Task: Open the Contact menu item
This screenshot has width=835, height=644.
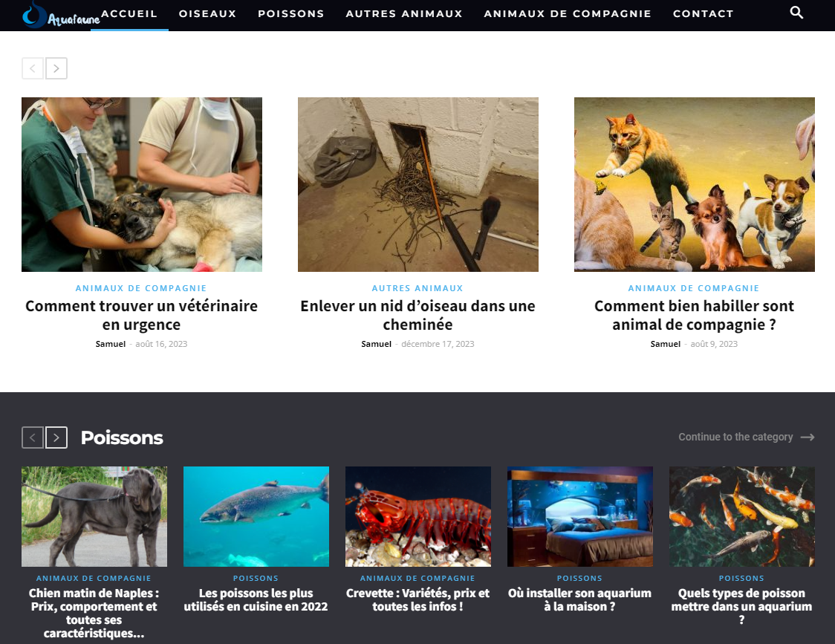Action: tap(704, 14)
